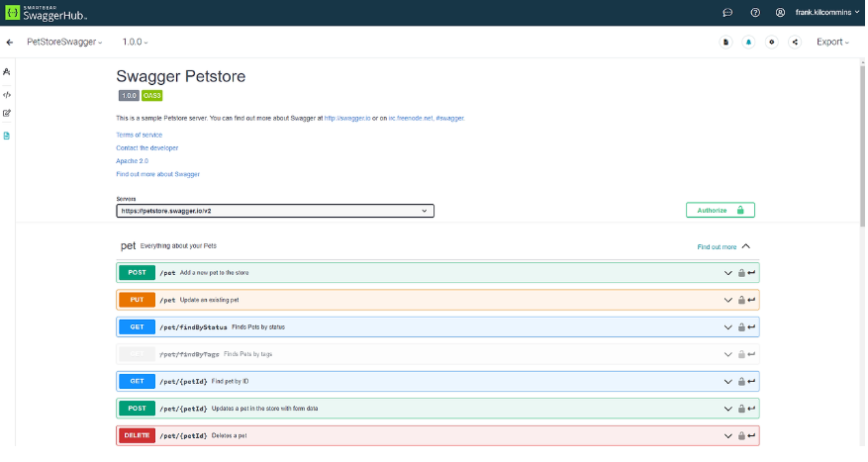Open the chat feedback icon in header
Viewport: 868px width, 462px height.
pyautogui.click(x=727, y=12)
